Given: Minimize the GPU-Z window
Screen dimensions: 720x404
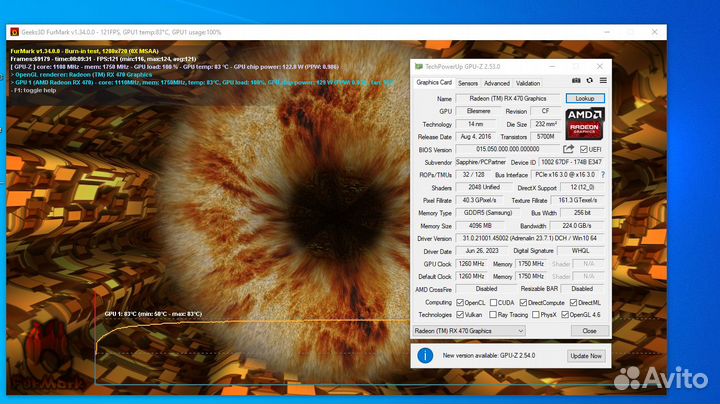Looking at the screenshot, I should (552, 67).
